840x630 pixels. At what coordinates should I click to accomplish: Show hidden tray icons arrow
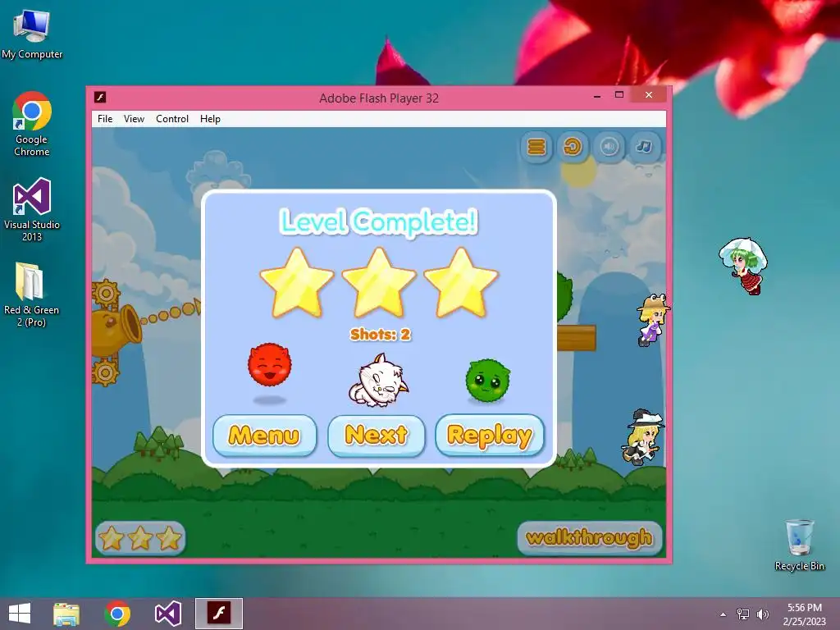coord(724,614)
